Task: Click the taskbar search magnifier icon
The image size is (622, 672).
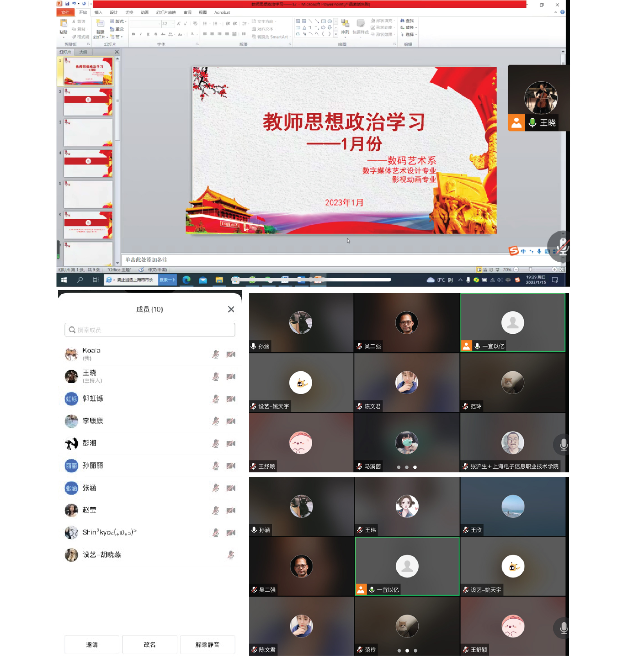Action: (80, 280)
